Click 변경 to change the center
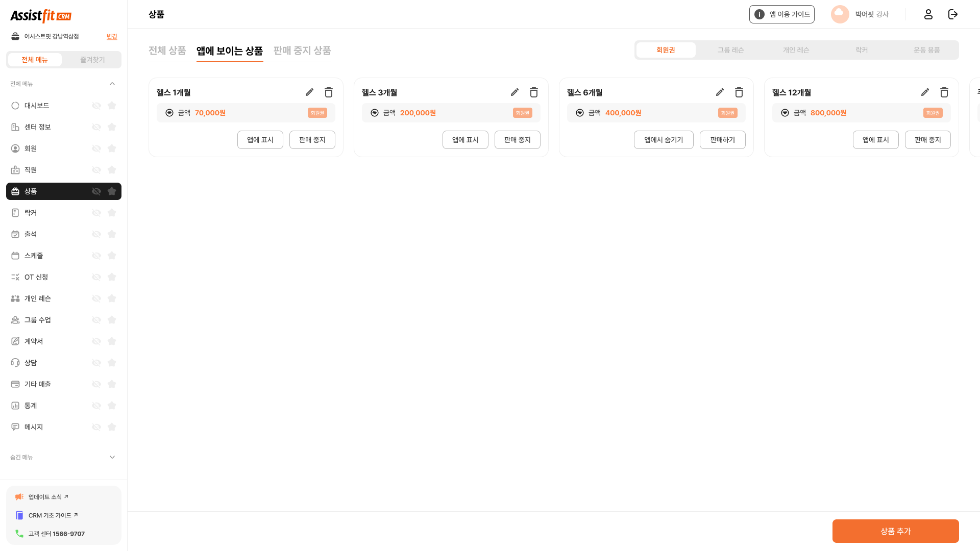Screen dimensions: 980x551 112,37
